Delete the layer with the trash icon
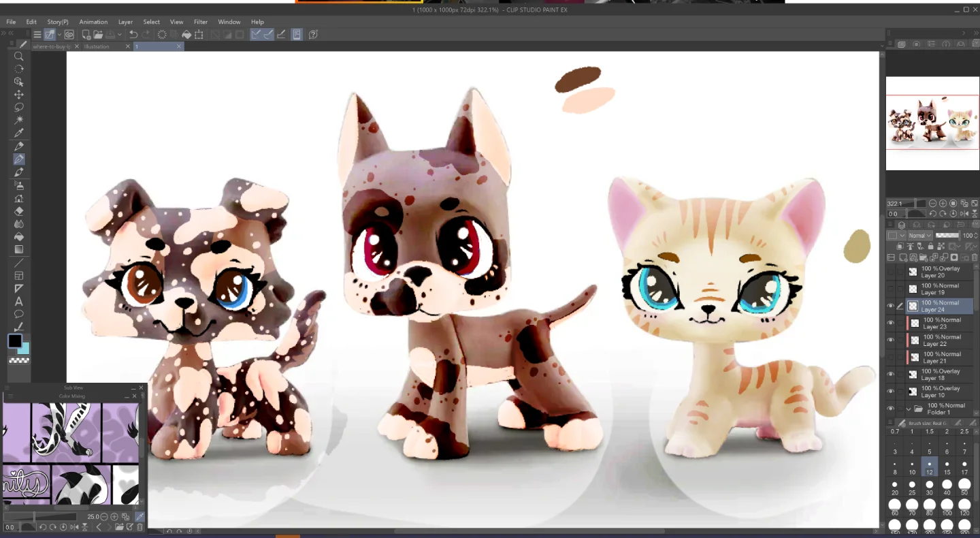This screenshot has height=538, width=980. coord(973,257)
